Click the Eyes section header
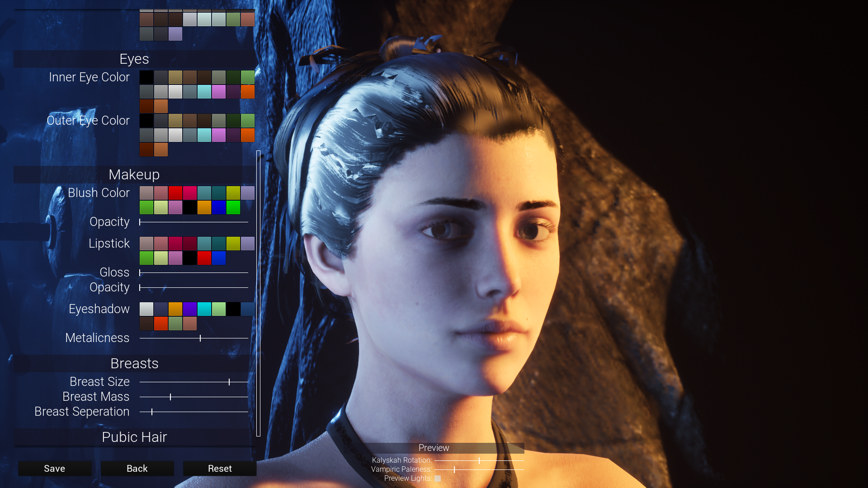The width and height of the screenshot is (868, 488). pos(134,59)
